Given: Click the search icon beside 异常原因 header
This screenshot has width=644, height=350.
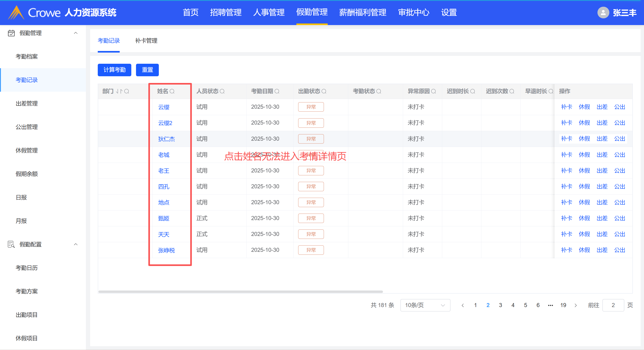Looking at the screenshot, I should 434,91.
